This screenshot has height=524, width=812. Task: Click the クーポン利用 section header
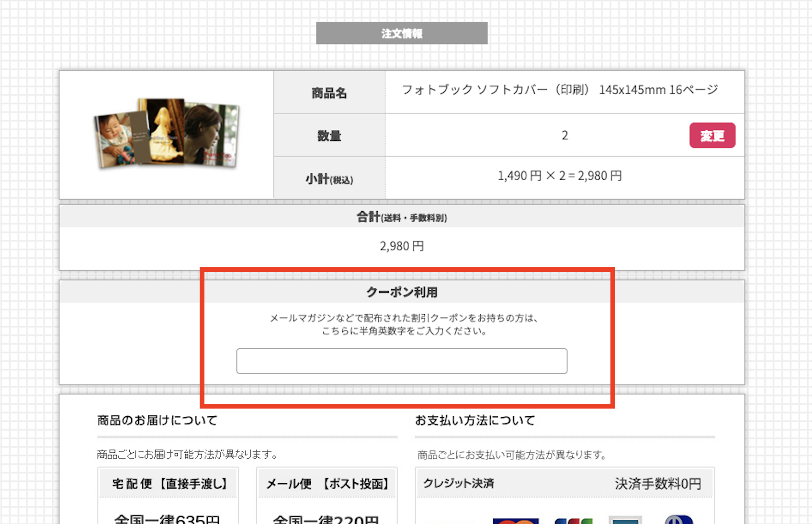(x=402, y=292)
